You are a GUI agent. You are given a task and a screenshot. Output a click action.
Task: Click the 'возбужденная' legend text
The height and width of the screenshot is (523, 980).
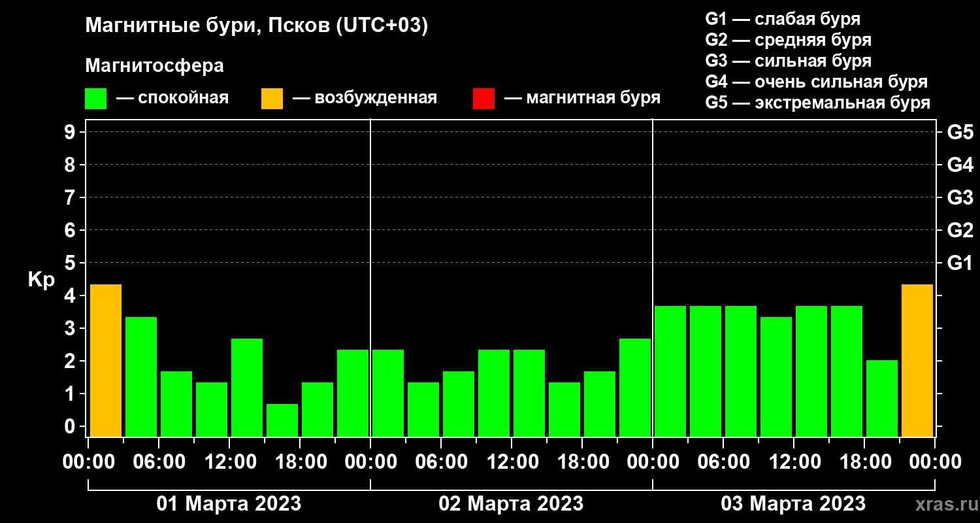[376, 99]
